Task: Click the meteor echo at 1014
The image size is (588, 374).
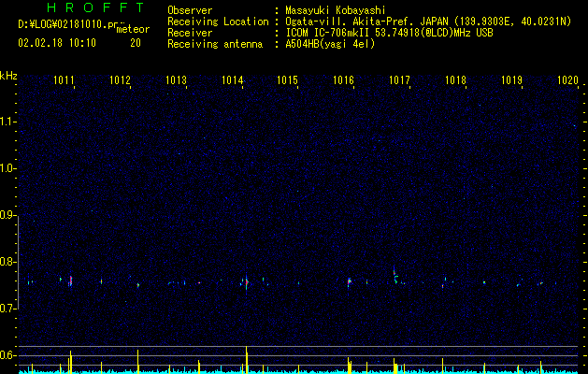Action: pyautogui.click(x=246, y=283)
